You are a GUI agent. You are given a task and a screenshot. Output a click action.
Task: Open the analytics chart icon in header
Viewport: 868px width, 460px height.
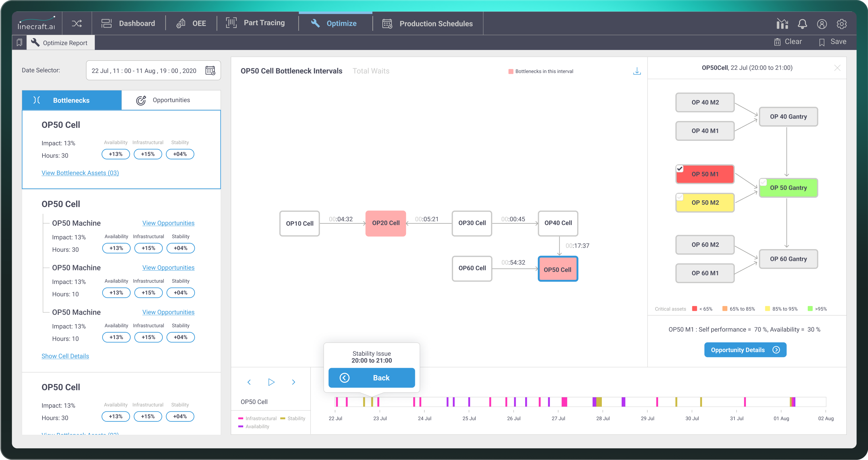[782, 24]
